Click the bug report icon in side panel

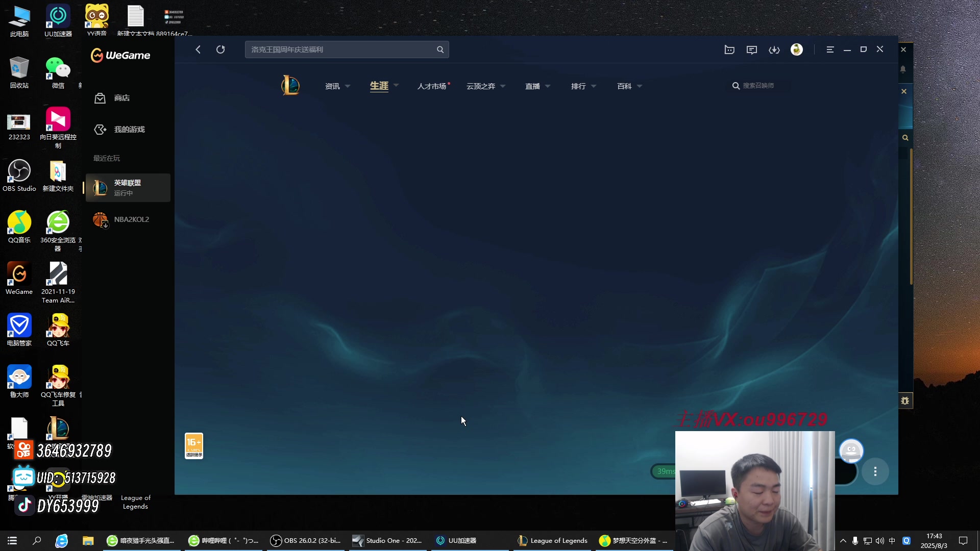905,401
